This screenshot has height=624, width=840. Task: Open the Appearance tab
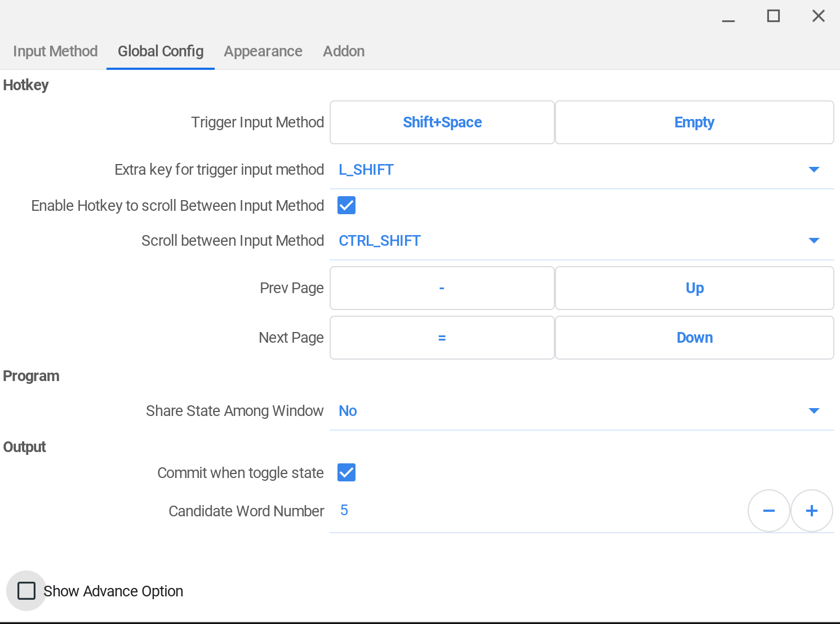coord(263,51)
